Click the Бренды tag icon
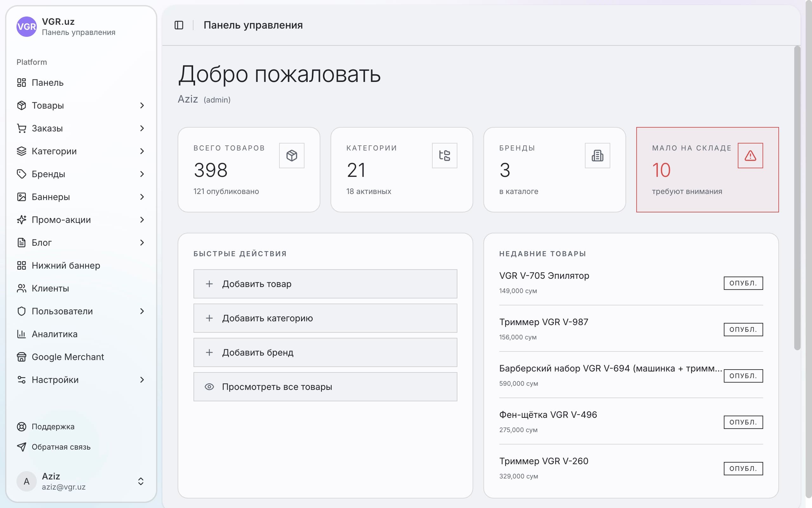This screenshot has width=812, height=508. tap(22, 174)
